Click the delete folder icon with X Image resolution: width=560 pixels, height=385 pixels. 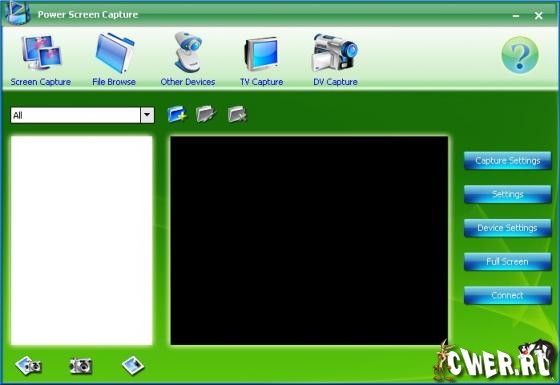pyautogui.click(x=237, y=114)
